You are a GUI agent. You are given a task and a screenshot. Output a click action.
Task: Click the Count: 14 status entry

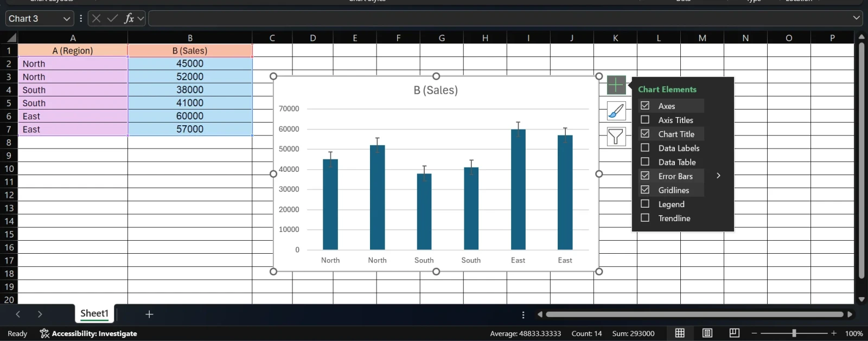tap(586, 333)
